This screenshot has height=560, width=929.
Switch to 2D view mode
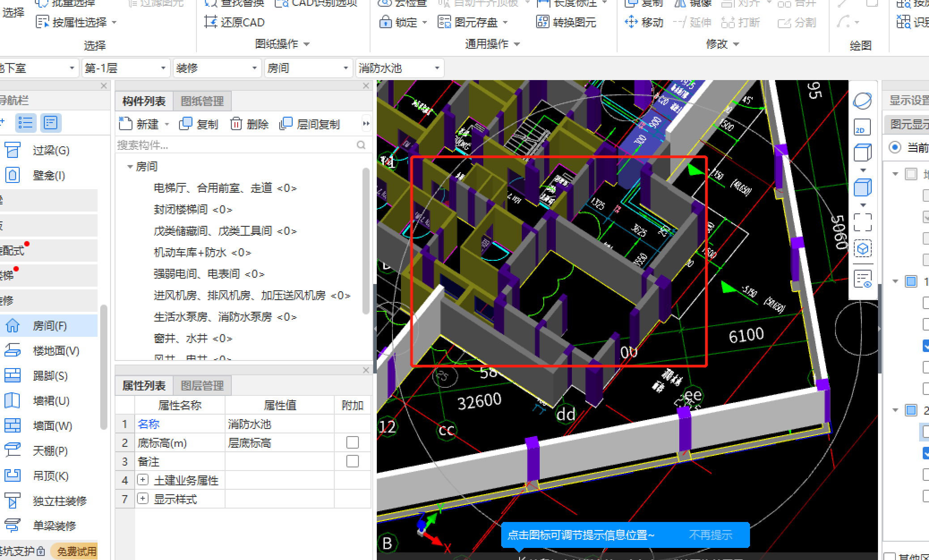click(x=862, y=127)
